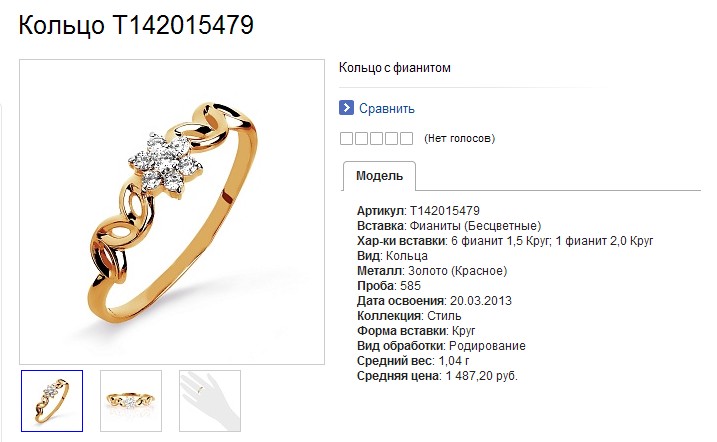Viewport: 717px width, 442px height.
Task: Choose the fourth rating square
Action: (x=391, y=138)
